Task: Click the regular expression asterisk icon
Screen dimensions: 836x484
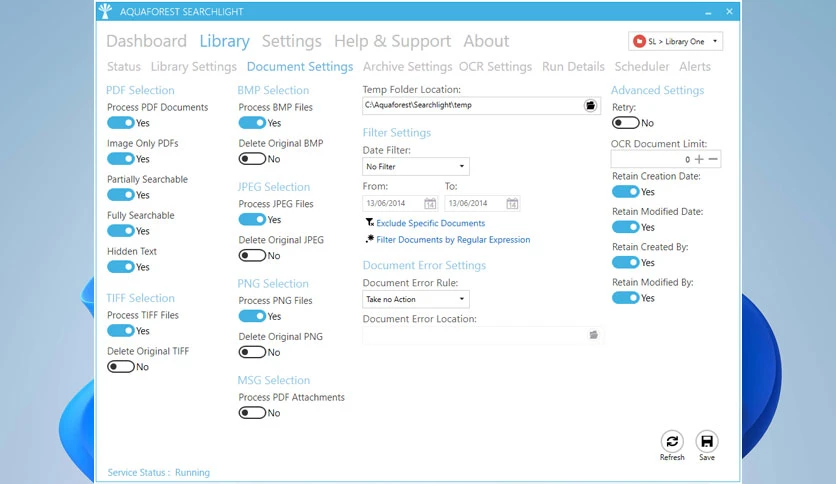Action: [x=369, y=239]
